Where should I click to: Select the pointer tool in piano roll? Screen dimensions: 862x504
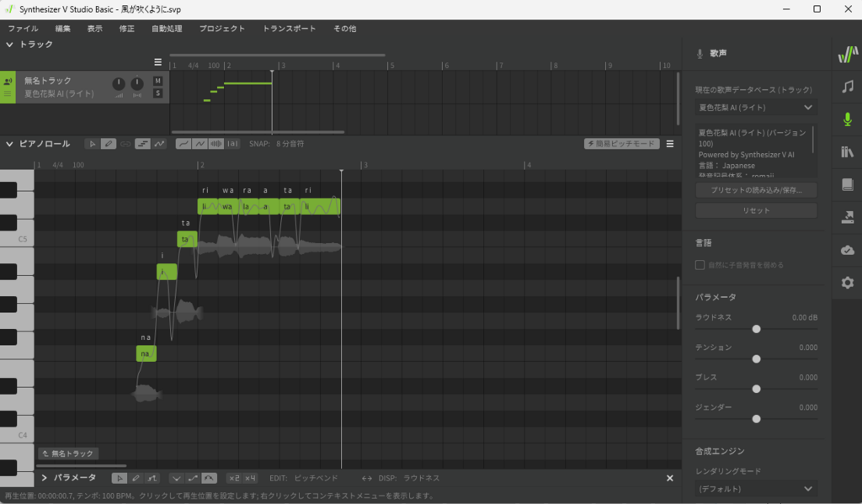pos(93,144)
